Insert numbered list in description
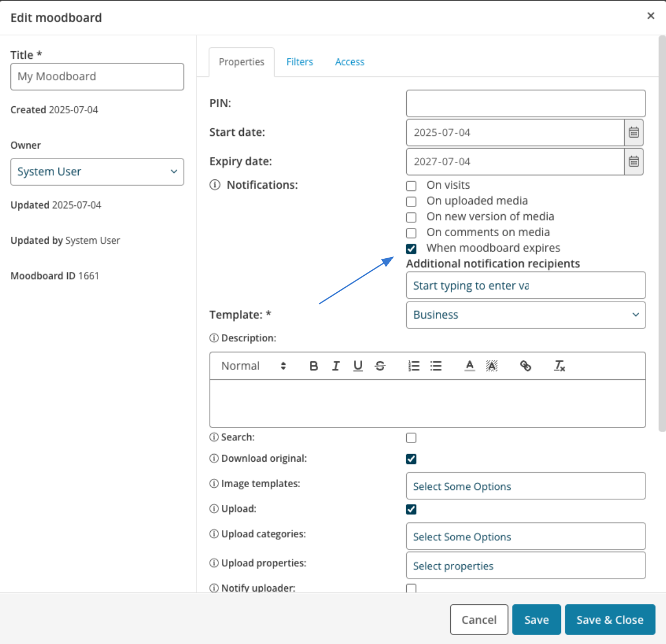Screen dimensions: 666x644 click(x=414, y=366)
